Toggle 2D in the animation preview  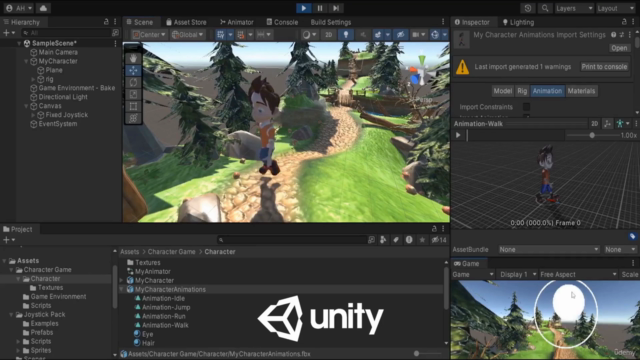click(595, 124)
